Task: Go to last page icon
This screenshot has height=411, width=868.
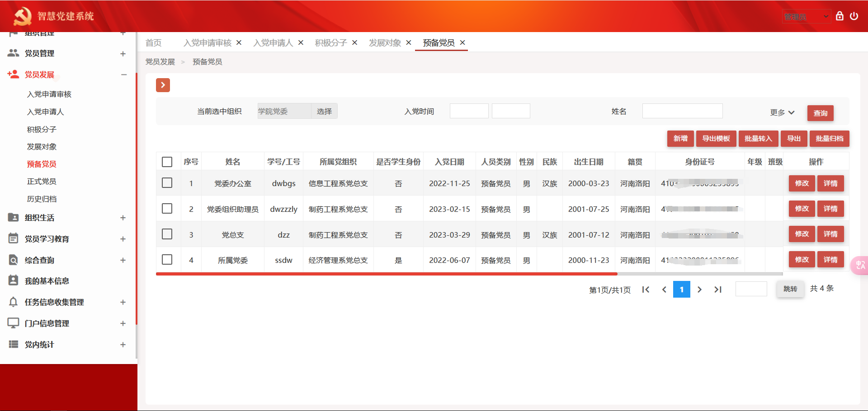Action: click(x=718, y=290)
